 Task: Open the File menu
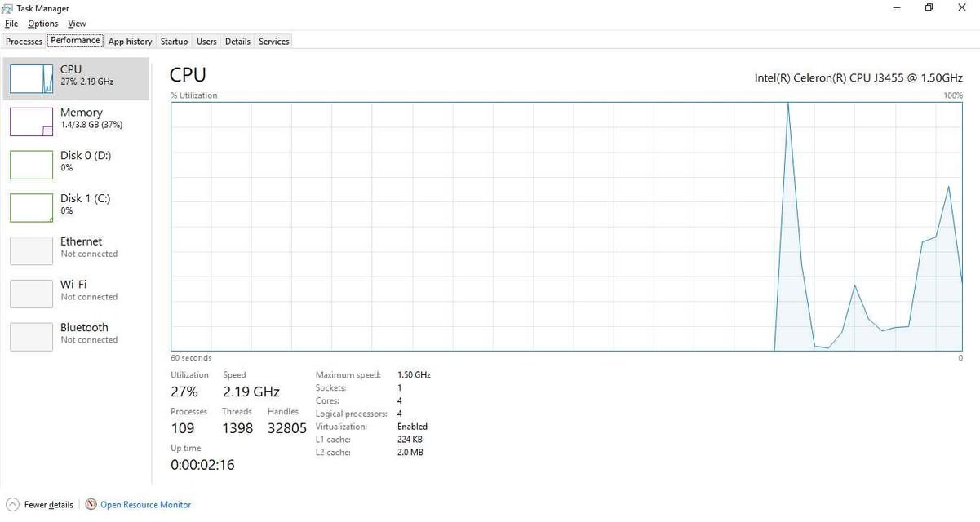coord(11,24)
